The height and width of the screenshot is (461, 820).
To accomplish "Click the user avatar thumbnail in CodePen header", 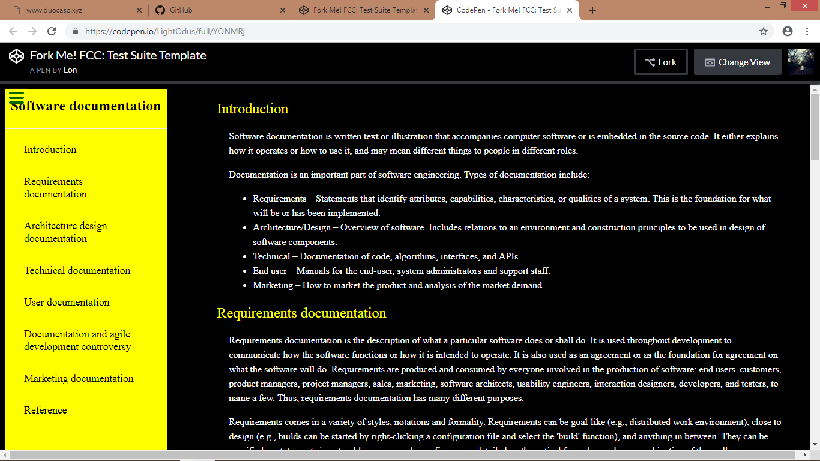I will 800,62.
